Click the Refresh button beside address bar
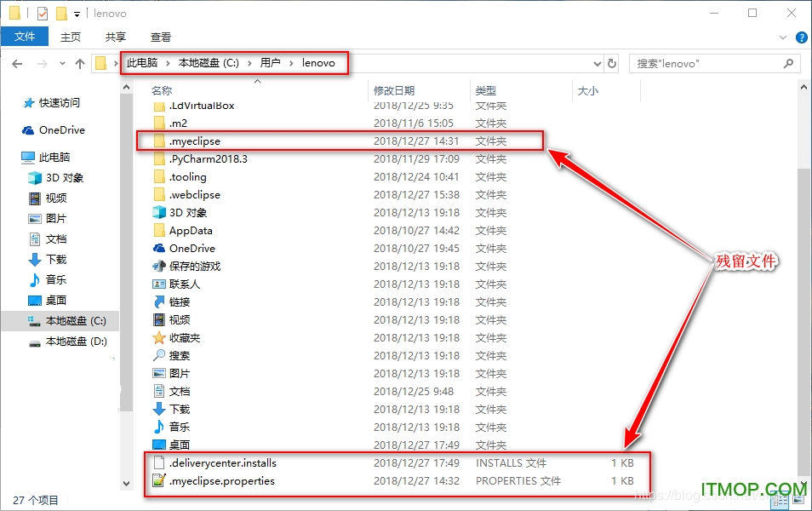 point(611,64)
